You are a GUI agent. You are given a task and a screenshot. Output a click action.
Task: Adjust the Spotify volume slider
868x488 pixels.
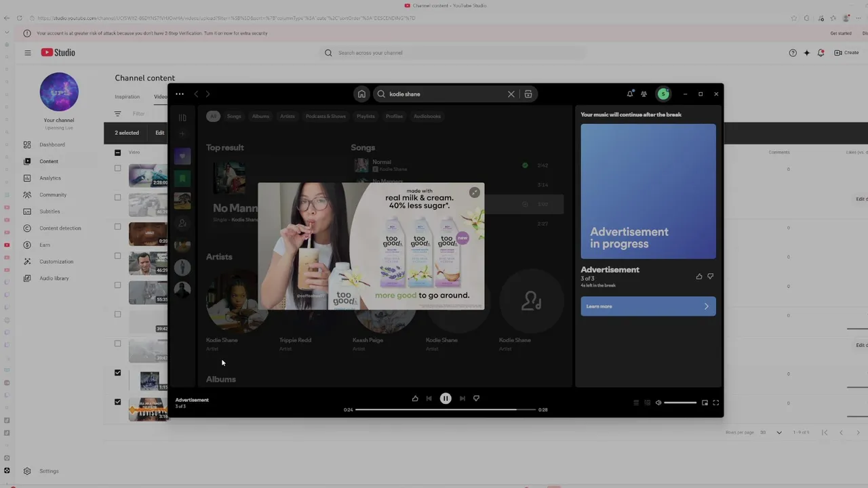[x=680, y=403]
